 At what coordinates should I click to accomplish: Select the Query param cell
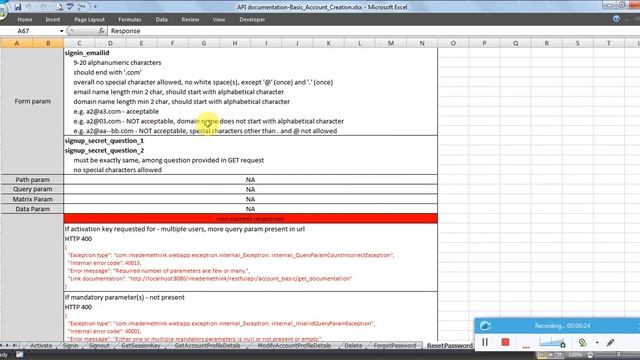(x=33, y=189)
